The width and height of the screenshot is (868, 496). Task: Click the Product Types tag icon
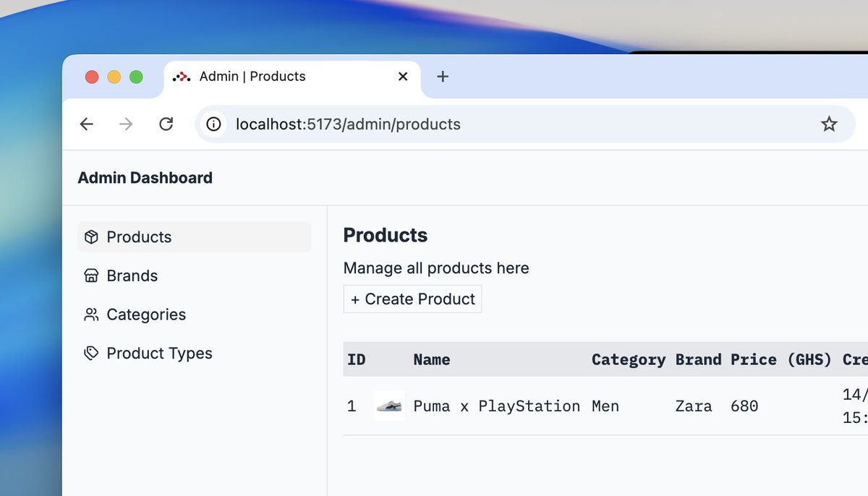point(91,354)
